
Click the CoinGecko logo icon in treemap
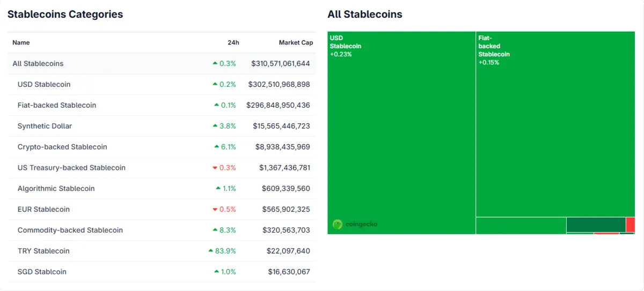coord(338,224)
